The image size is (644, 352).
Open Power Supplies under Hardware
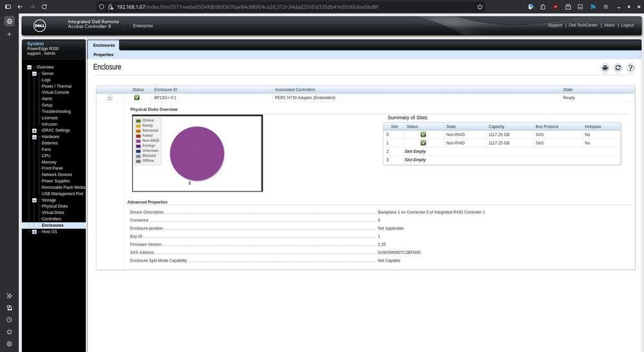(56, 181)
